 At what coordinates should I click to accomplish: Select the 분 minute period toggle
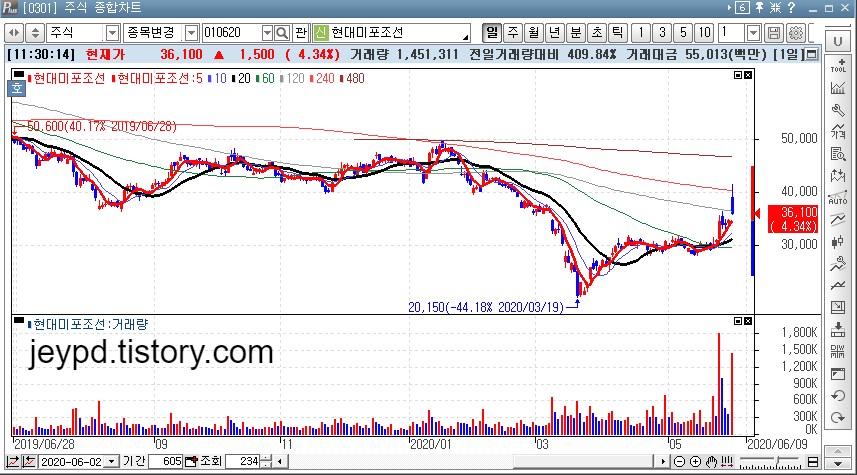(576, 33)
